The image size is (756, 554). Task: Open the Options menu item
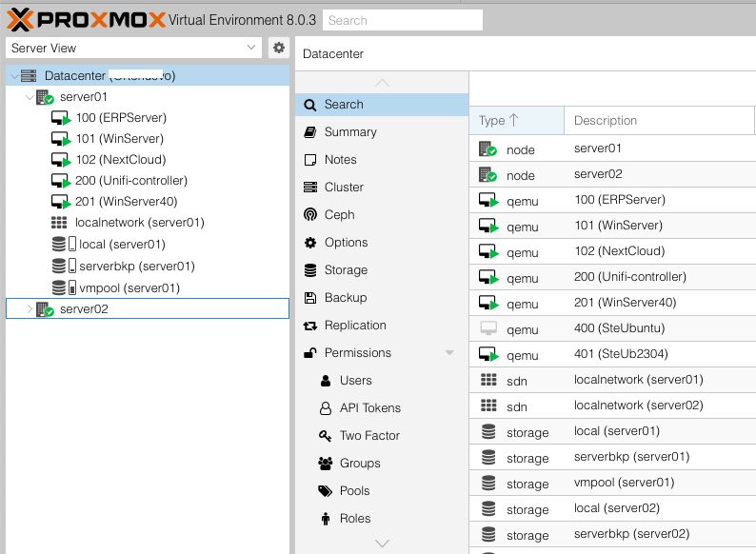click(346, 243)
